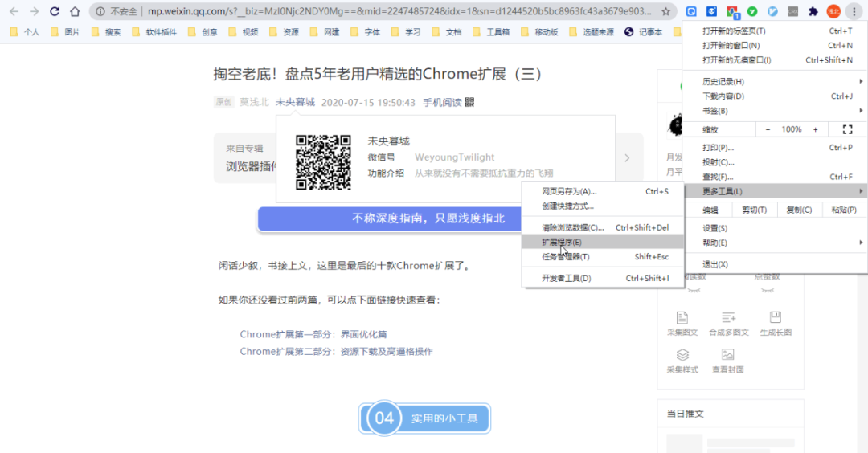Click the QR icon beside 手机阅读

469,102
